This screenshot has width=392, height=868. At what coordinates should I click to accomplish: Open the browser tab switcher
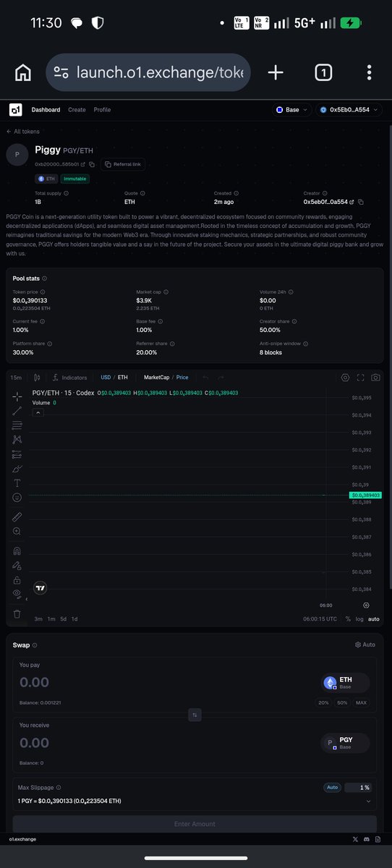(x=323, y=72)
